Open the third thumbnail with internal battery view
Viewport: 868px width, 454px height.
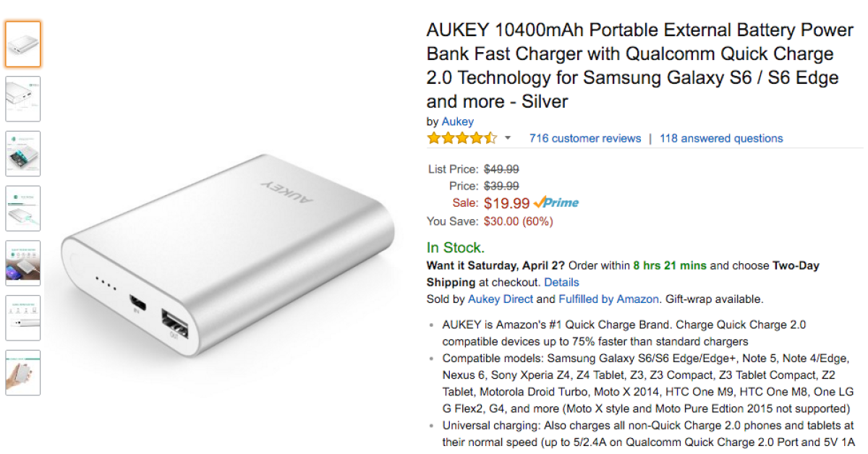tap(23, 154)
